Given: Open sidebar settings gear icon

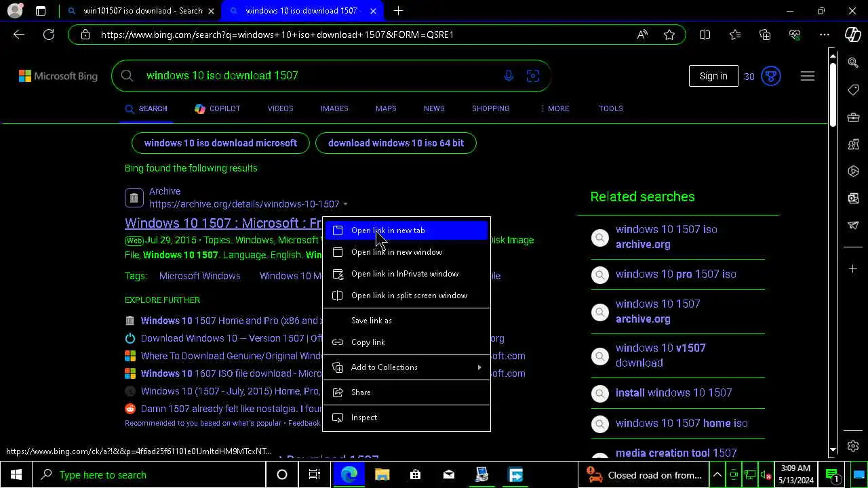Looking at the screenshot, I should click(x=853, y=446).
